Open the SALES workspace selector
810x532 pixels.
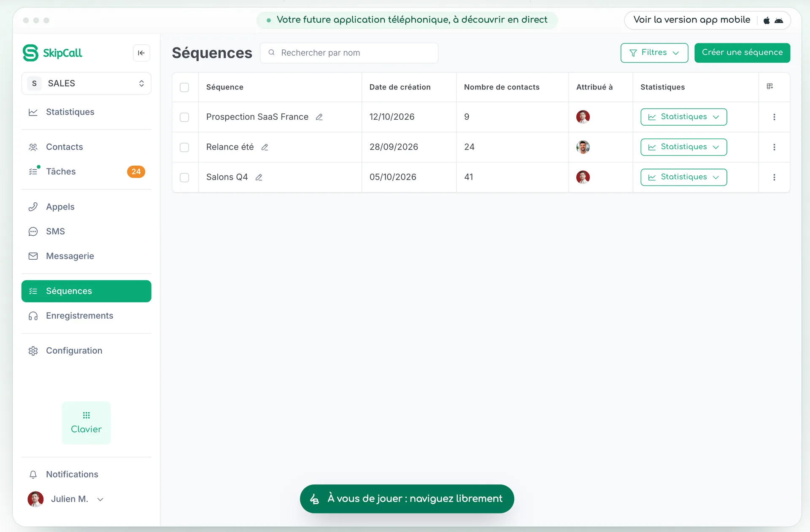tap(86, 83)
